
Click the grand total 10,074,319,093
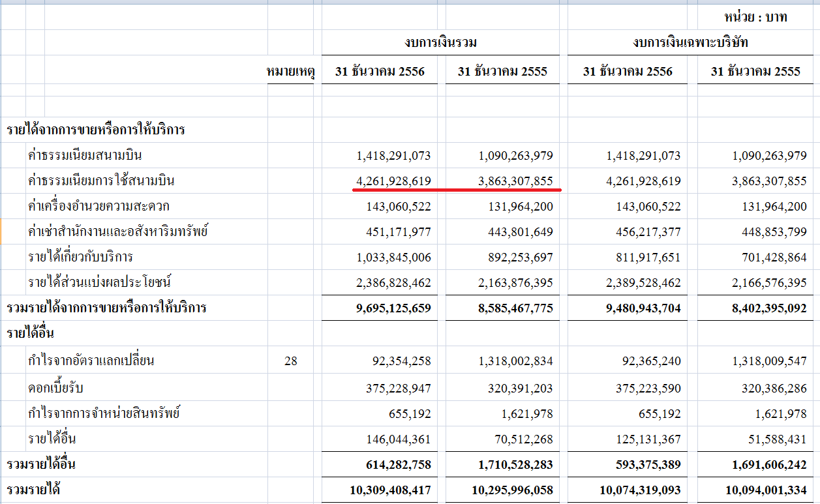coord(640,490)
